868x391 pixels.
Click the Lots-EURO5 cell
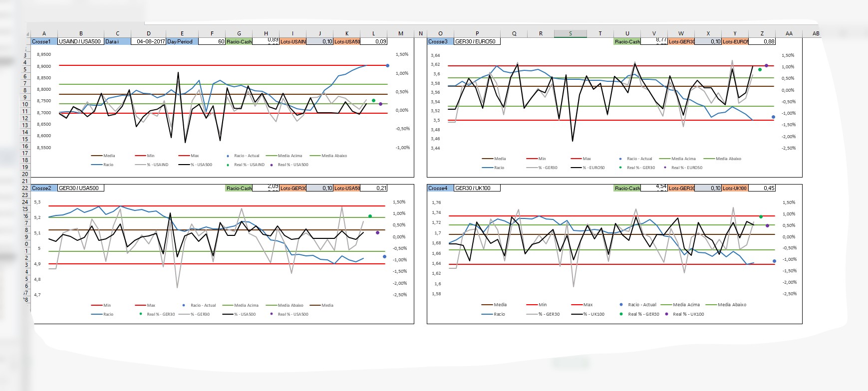[x=735, y=41]
